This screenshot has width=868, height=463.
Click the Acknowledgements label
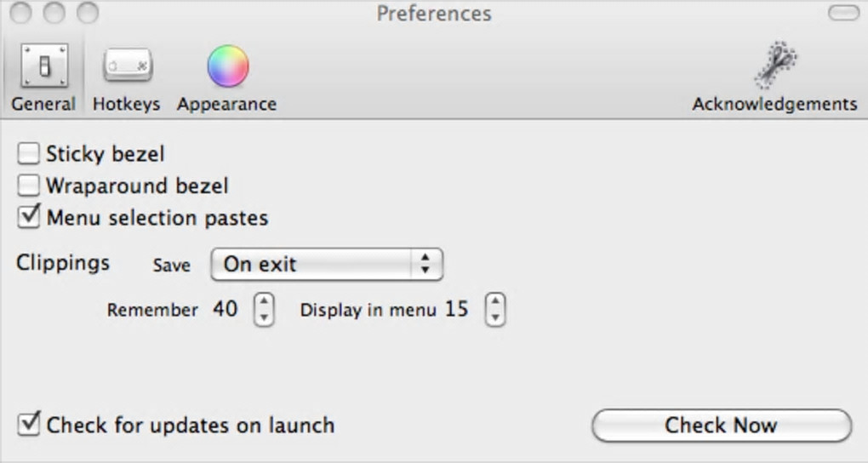(774, 104)
